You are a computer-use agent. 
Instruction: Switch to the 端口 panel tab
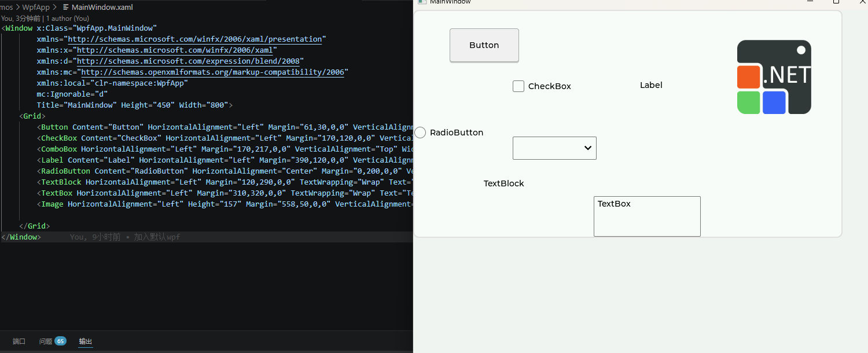[x=19, y=341]
